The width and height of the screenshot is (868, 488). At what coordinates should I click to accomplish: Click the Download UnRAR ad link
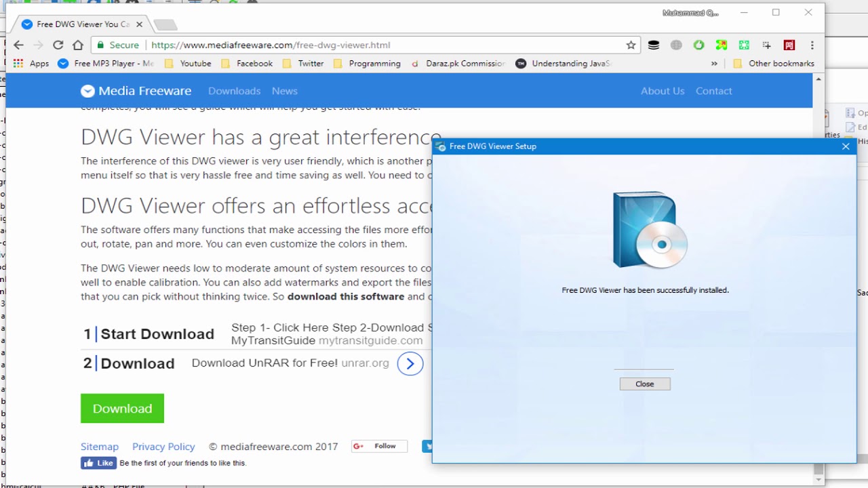(264, 363)
